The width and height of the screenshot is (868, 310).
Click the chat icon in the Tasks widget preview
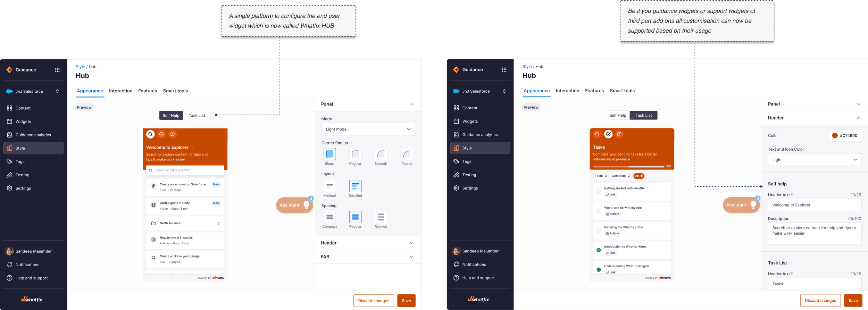point(619,134)
